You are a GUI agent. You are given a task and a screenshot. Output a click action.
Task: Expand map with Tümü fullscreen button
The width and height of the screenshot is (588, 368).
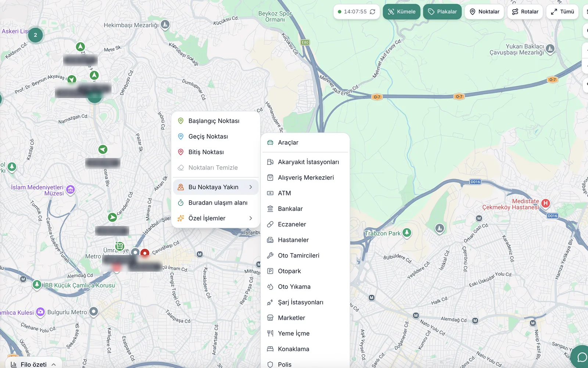[x=562, y=12]
